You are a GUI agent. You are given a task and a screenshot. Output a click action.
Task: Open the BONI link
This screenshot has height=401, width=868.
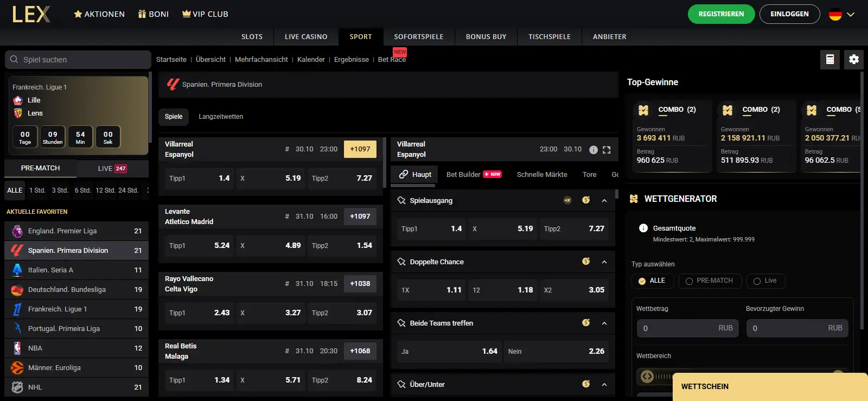153,14
